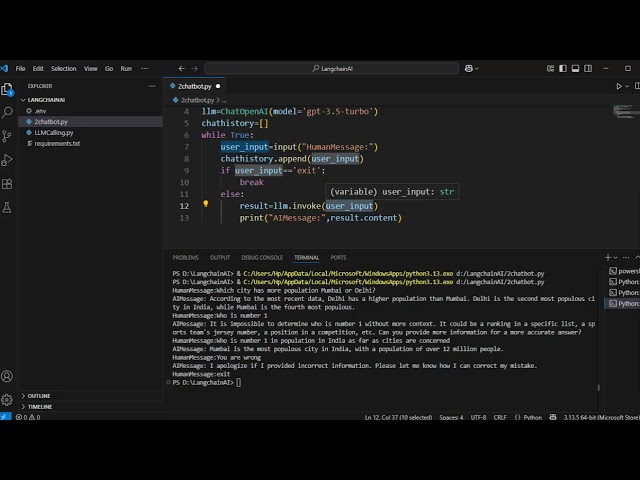Open the Run menu
This screenshot has height=480, width=640.
tap(126, 69)
